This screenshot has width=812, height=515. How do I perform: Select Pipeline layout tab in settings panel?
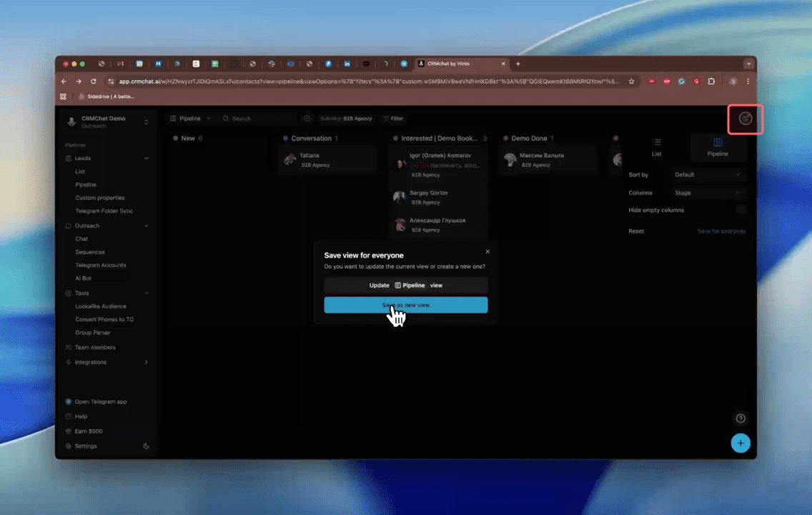click(717, 147)
